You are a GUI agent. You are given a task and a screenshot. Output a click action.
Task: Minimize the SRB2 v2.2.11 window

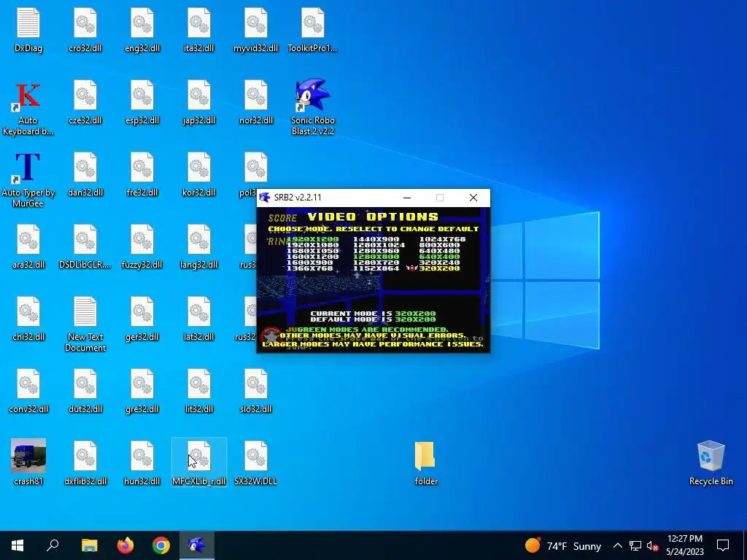(x=407, y=198)
